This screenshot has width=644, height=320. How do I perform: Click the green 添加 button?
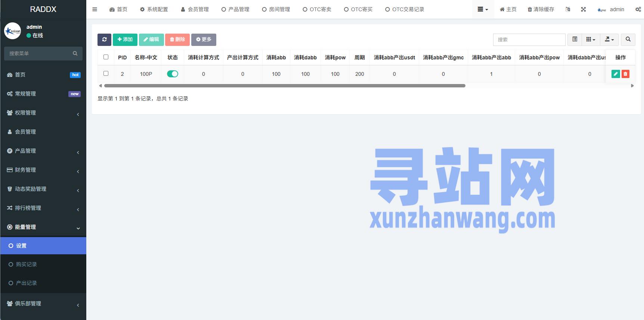click(125, 40)
